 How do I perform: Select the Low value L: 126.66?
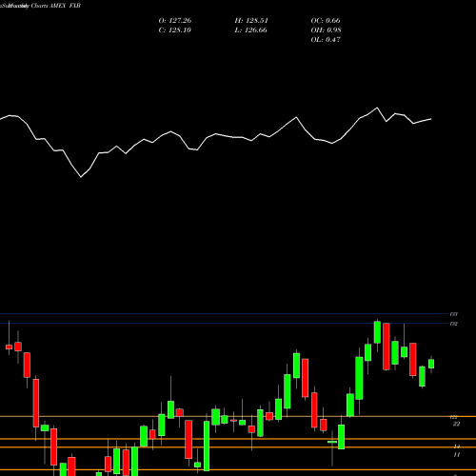click(250, 30)
